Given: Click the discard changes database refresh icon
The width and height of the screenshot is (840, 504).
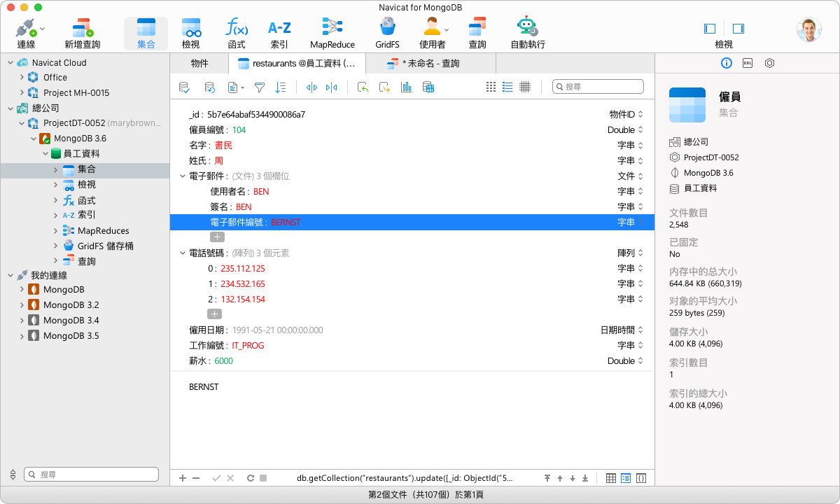Looking at the screenshot, I should pyautogui.click(x=209, y=87).
